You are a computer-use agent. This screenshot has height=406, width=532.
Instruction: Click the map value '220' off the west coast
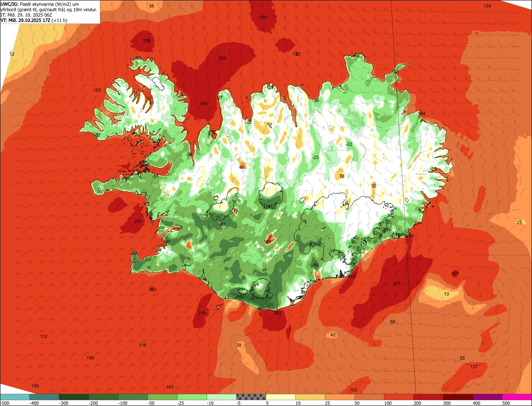(138, 221)
